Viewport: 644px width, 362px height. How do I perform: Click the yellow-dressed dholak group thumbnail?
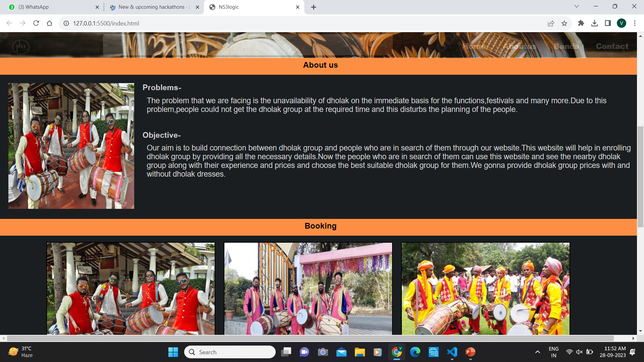[x=485, y=289]
